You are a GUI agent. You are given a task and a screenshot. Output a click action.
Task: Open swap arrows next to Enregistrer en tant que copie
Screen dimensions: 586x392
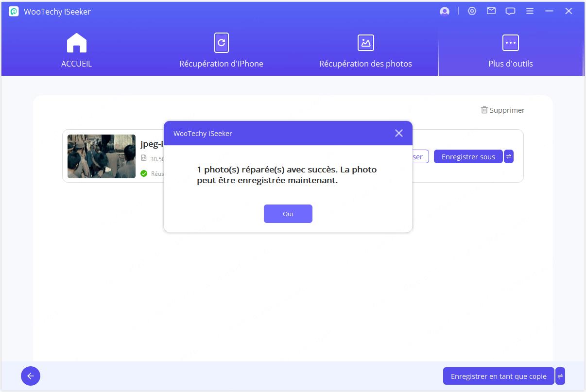[560, 376]
